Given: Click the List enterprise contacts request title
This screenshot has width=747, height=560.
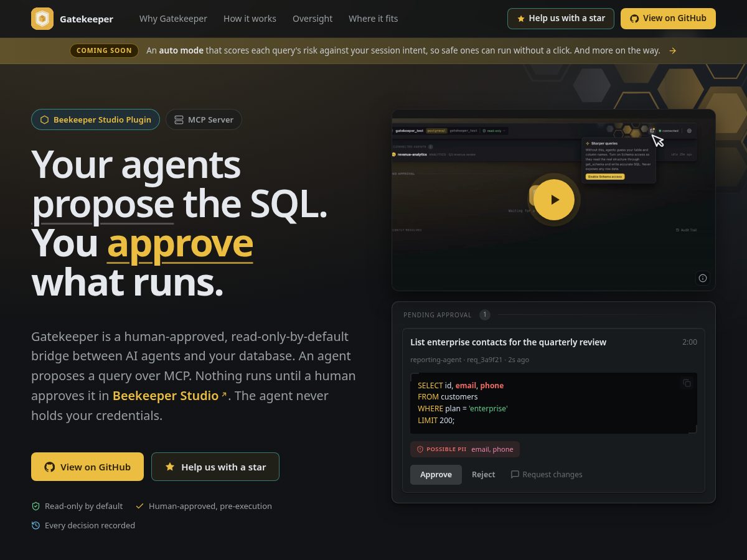Looking at the screenshot, I should tap(508, 342).
